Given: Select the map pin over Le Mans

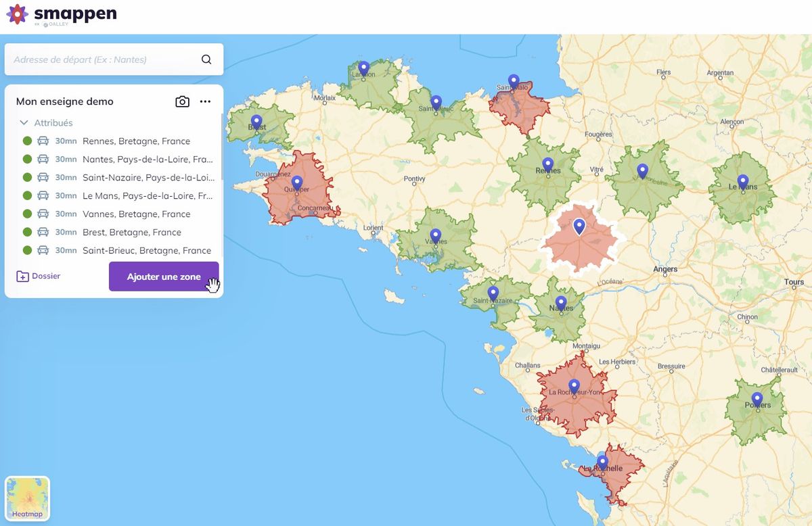Looking at the screenshot, I should 743,181.
